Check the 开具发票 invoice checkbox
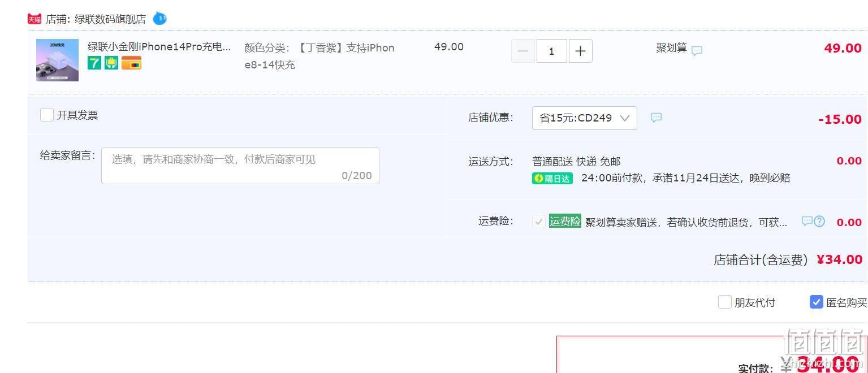Viewport: 868px width, 373px height. [47, 115]
